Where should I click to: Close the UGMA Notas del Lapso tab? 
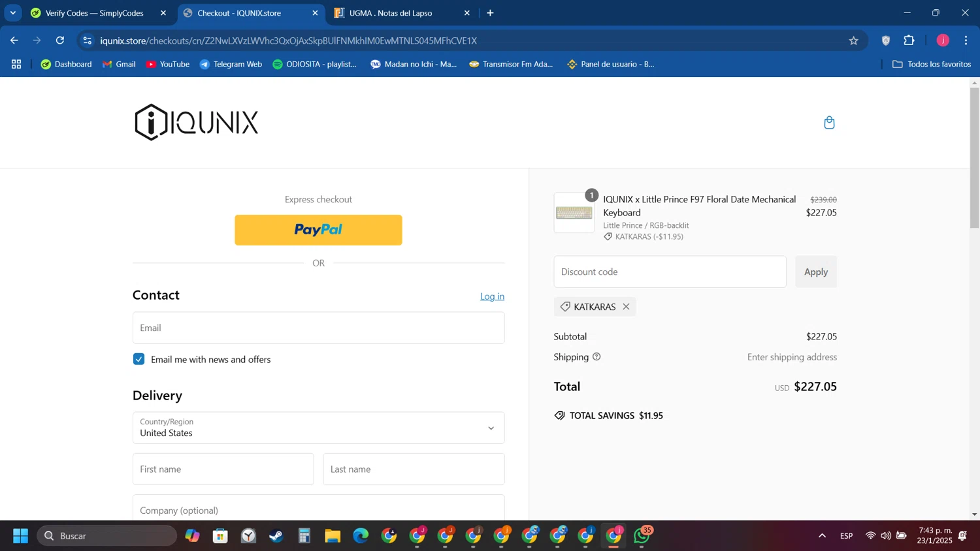[467, 13]
